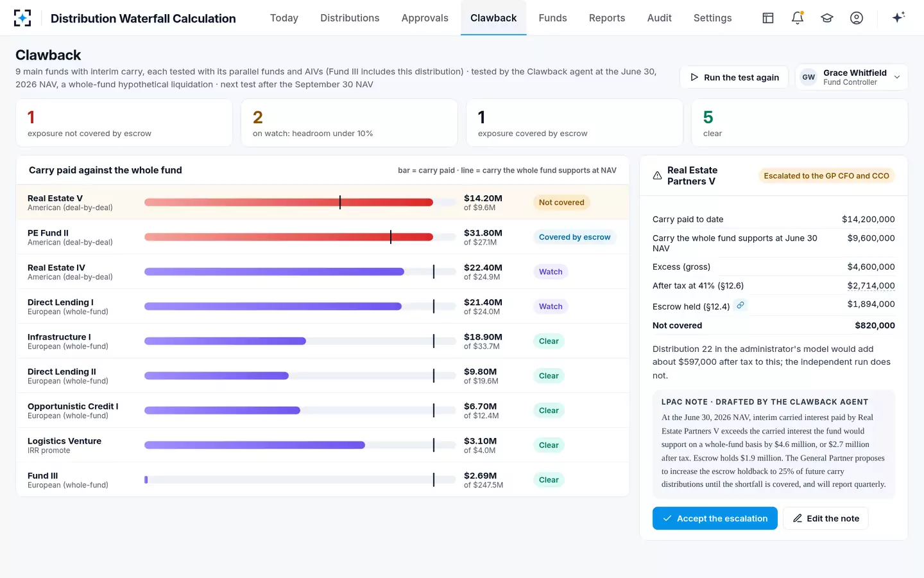Select the Direct Lending I row name
The width and height of the screenshot is (924, 578).
[x=60, y=302]
